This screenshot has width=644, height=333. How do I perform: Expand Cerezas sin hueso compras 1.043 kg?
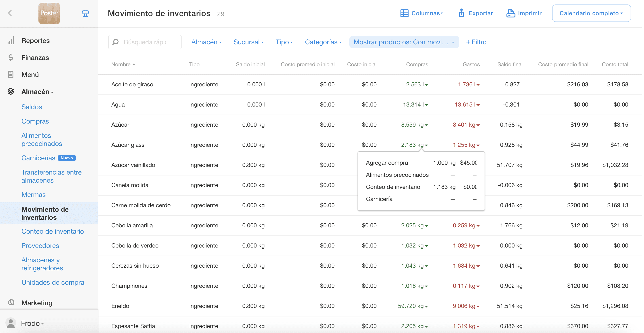click(x=414, y=266)
